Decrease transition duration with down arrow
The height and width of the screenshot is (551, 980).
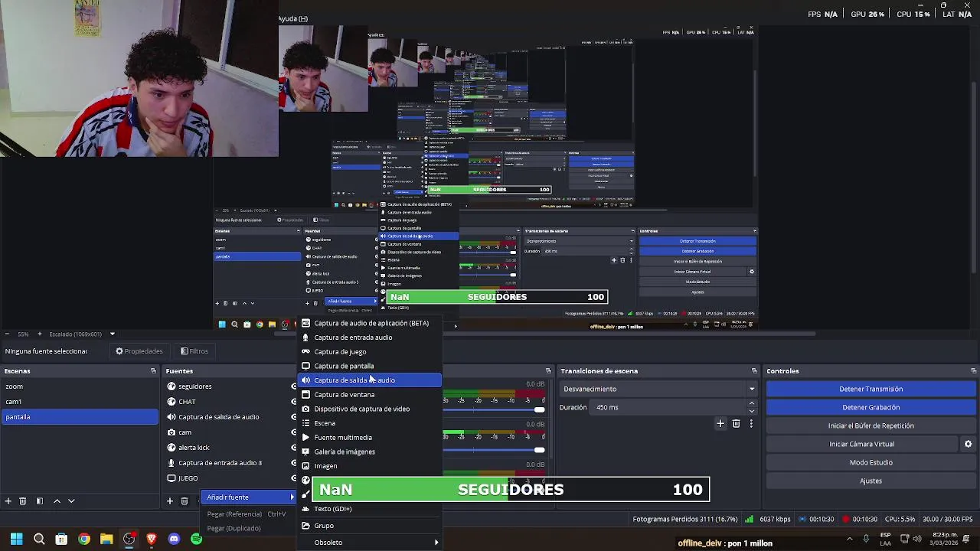(751, 411)
